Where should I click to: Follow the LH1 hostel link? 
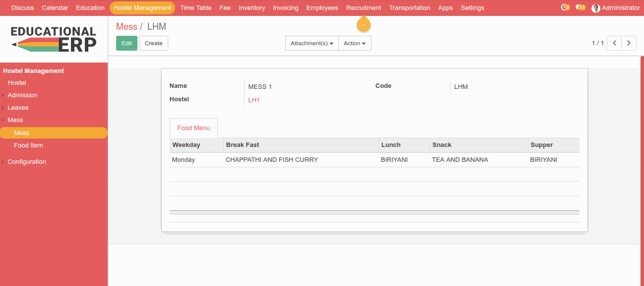[x=254, y=100]
